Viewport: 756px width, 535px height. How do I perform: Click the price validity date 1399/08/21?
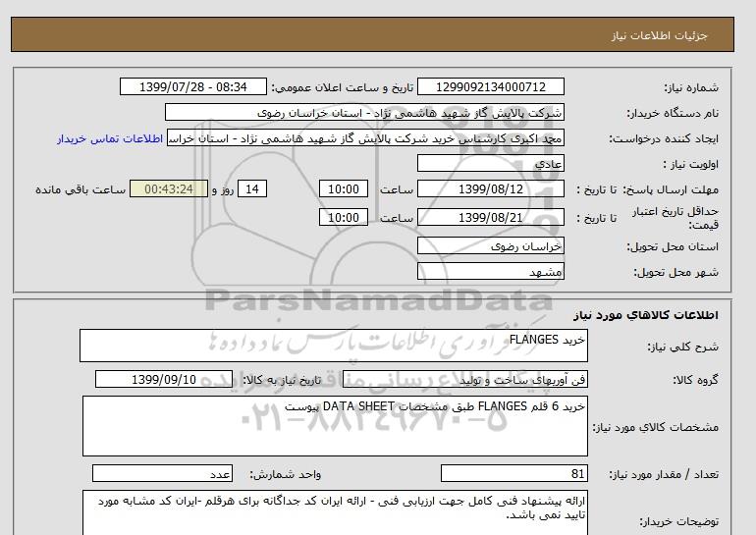[x=490, y=217]
